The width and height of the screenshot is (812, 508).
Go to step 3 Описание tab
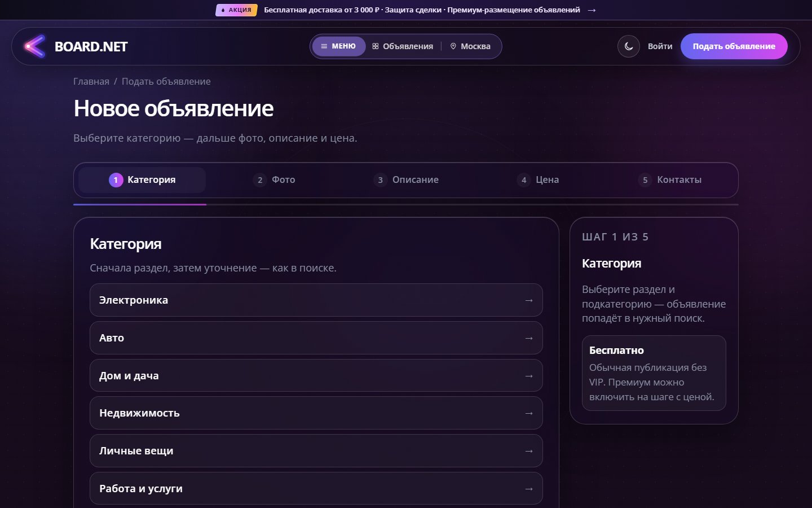pyautogui.click(x=406, y=180)
